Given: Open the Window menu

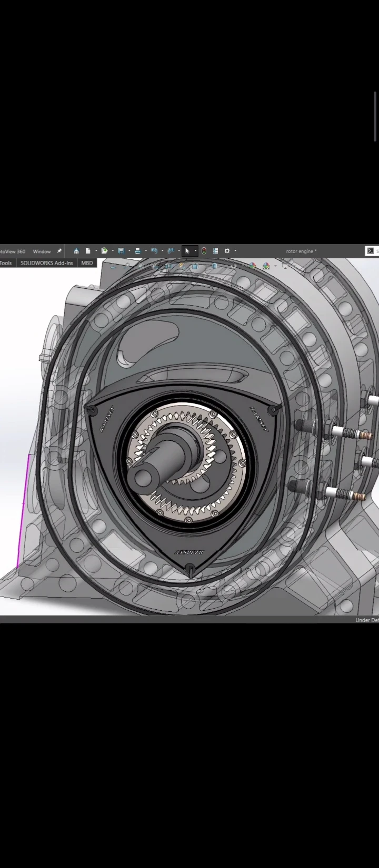Looking at the screenshot, I should tap(42, 251).
